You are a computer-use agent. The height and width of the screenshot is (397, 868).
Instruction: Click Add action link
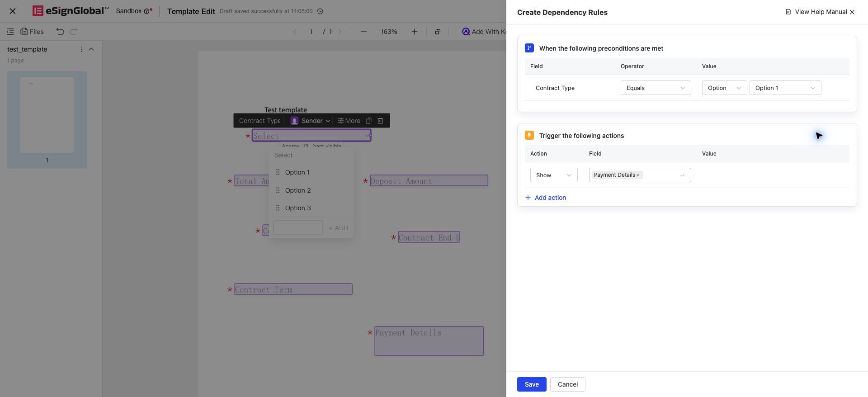pyautogui.click(x=546, y=198)
